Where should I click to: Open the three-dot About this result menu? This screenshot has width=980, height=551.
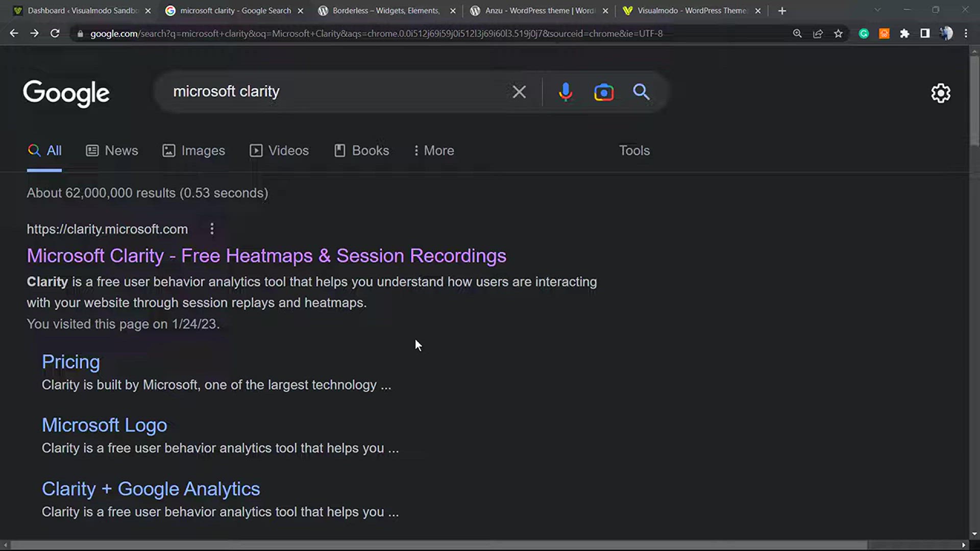tap(212, 229)
